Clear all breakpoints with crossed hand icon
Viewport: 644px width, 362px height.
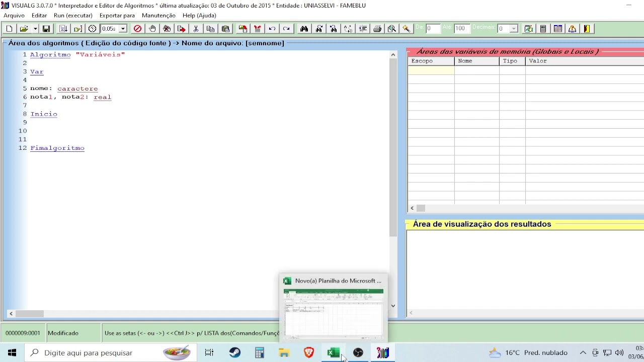tap(167, 29)
